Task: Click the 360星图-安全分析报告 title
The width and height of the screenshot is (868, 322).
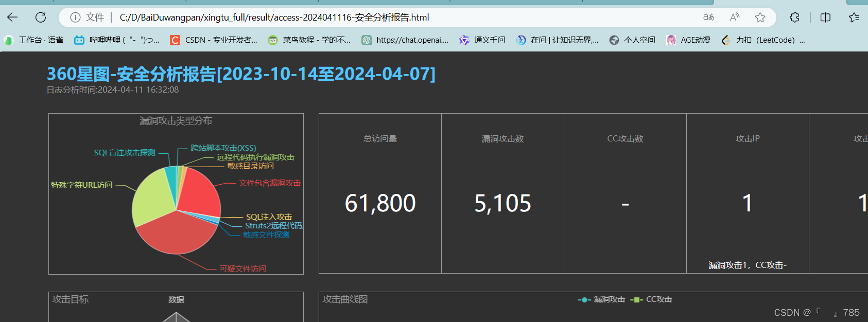Action: pos(241,74)
